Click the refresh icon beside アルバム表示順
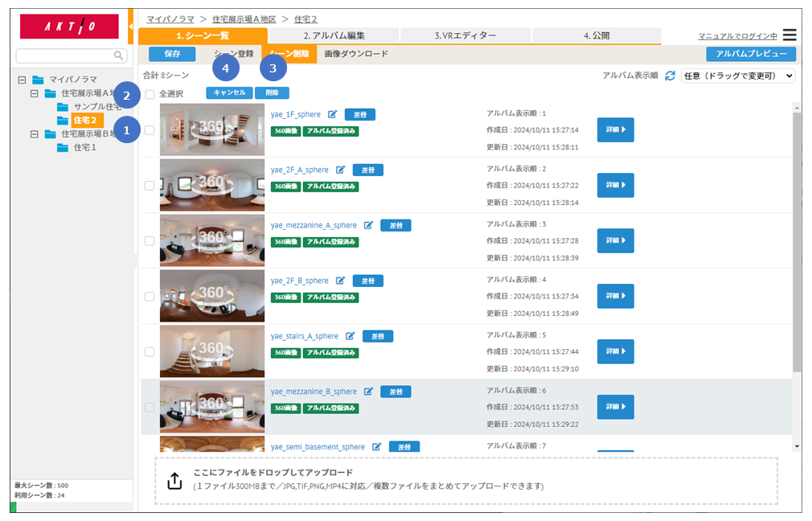Image resolution: width=812 pixels, height=521 pixels. click(669, 76)
